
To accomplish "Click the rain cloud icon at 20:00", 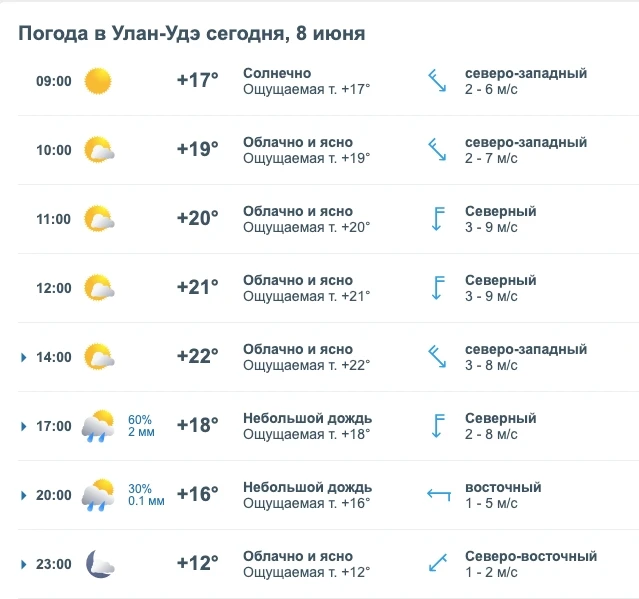I will tap(98, 495).
